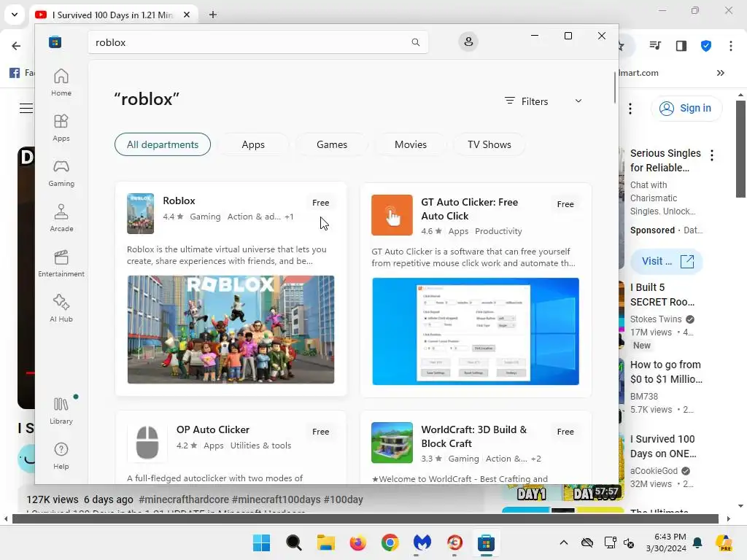Viewport: 747px width, 560px height.
Task: Click Free button for Roblox
Action: coord(321,203)
